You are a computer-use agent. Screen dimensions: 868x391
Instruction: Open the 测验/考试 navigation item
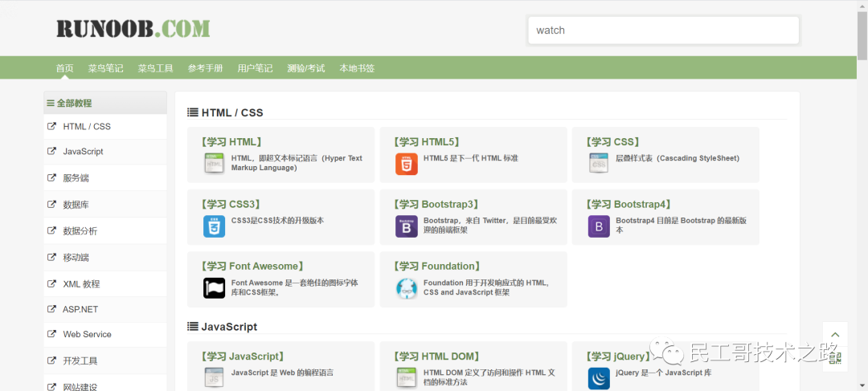click(x=306, y=68)
